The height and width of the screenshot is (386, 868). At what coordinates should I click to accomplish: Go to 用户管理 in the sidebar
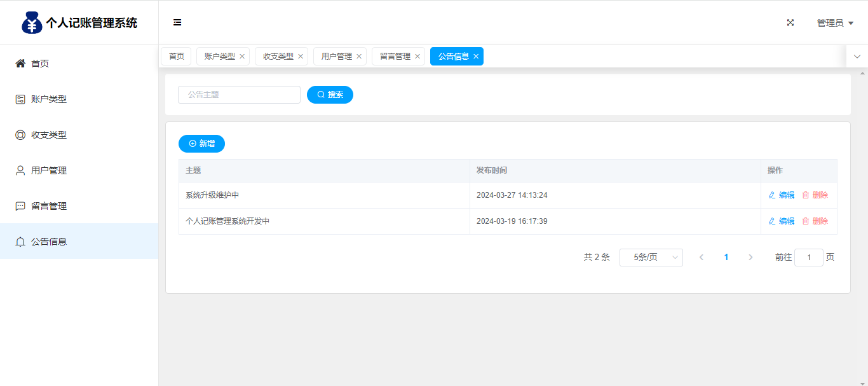tap(48, 170)
